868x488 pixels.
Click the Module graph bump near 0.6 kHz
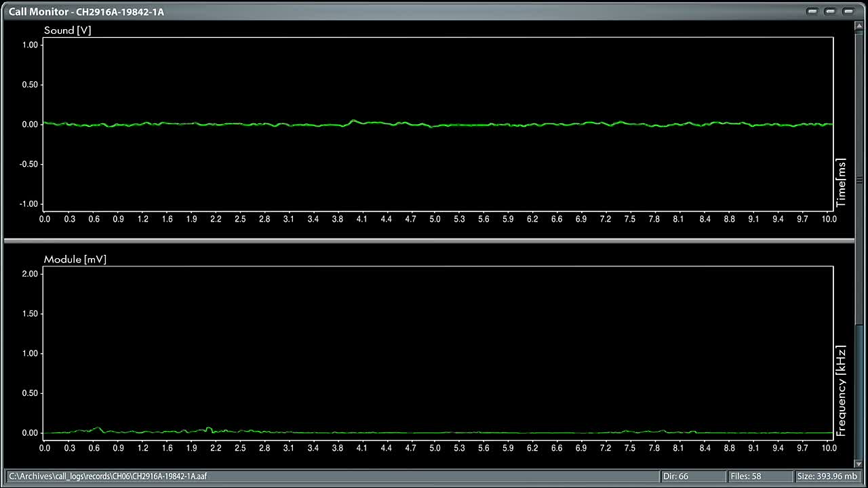coord(98,428)
